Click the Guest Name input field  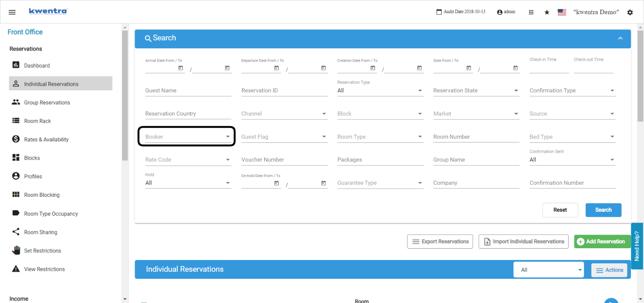(x=188, y=91)
